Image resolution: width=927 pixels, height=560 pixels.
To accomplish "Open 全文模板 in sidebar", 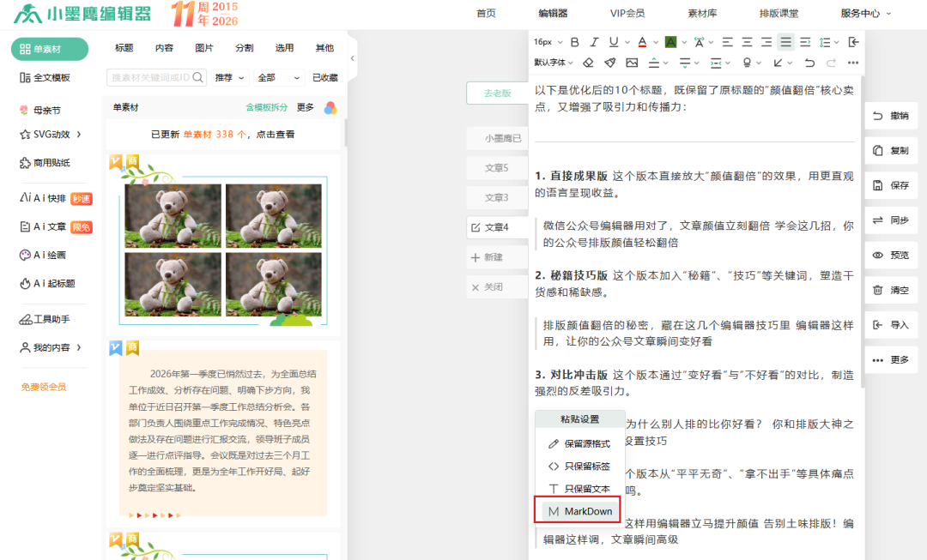I will click(45, 77).
